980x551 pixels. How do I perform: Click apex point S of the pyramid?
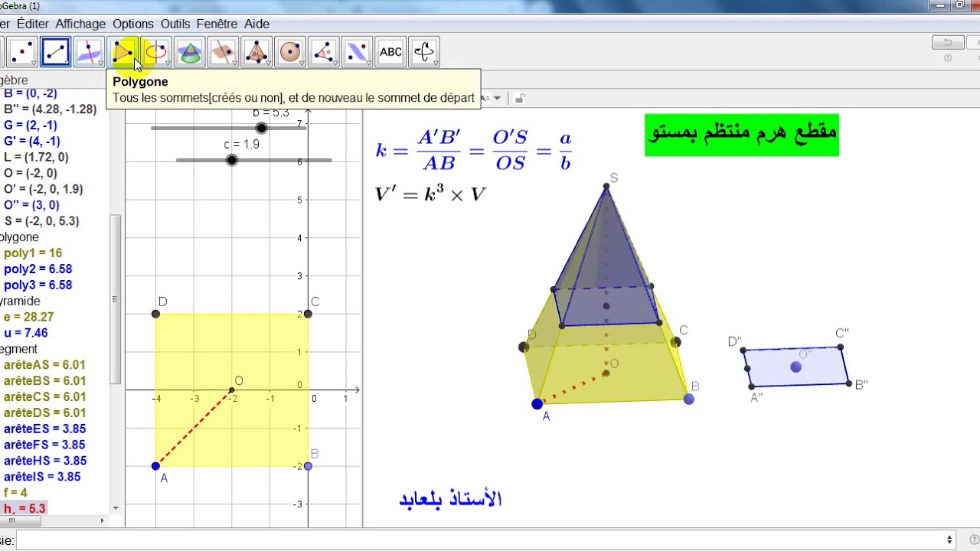(606, 187)
